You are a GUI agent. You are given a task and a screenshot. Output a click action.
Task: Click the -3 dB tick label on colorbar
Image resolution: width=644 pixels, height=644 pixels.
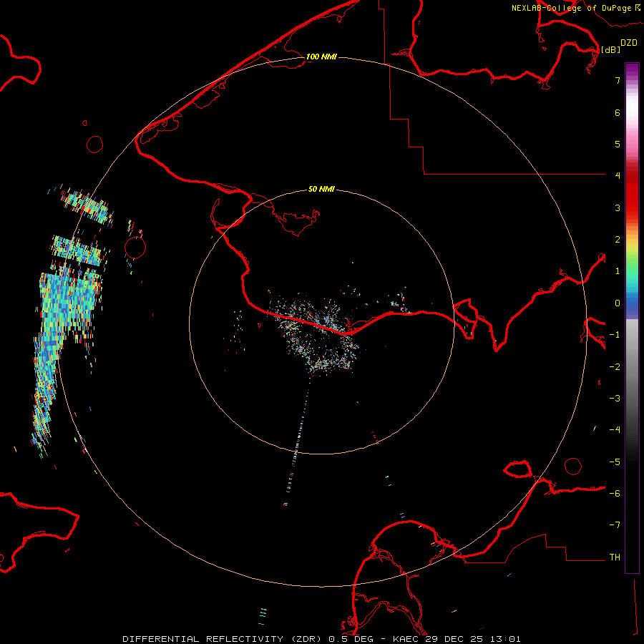pyautogui.click(x=615, y=399)
